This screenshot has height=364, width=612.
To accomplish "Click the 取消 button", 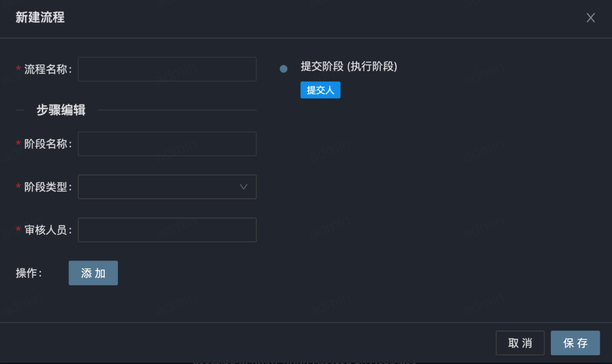I will 520,342.
